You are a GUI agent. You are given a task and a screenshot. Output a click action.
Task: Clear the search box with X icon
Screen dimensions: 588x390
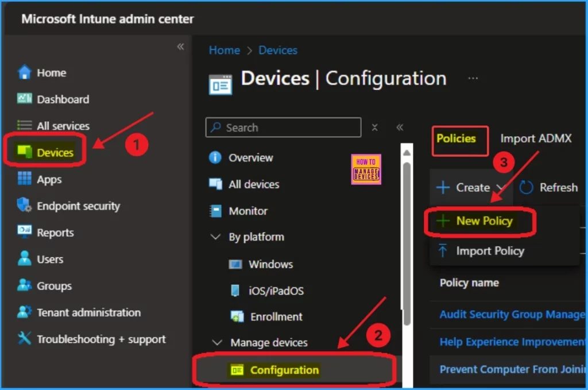[374, 128]
